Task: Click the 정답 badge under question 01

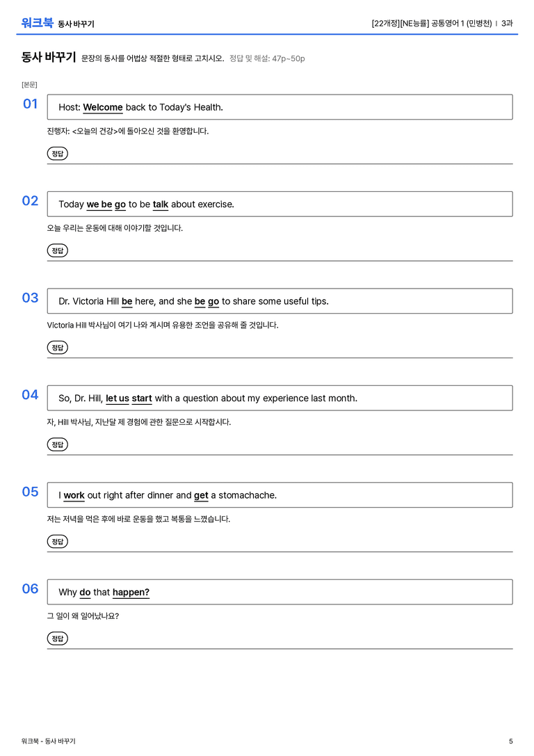Action: point(57,153)
